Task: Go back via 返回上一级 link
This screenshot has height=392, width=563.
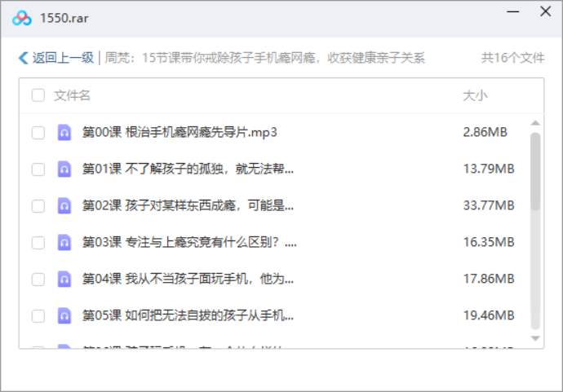Action: pos(63,58)
